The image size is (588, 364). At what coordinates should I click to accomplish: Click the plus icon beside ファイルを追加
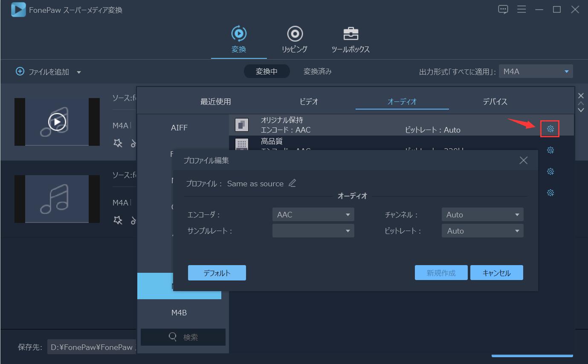pos(20,71)
